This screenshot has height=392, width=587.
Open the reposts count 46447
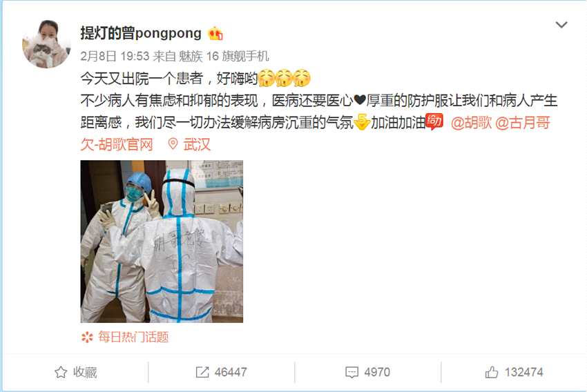[231, 372]
